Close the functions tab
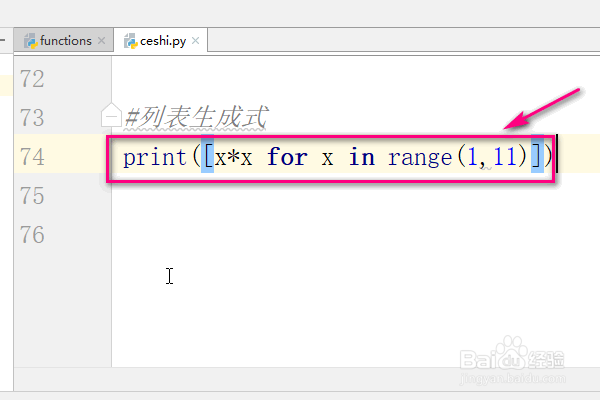The image size is (600, 400). [101, 41]
